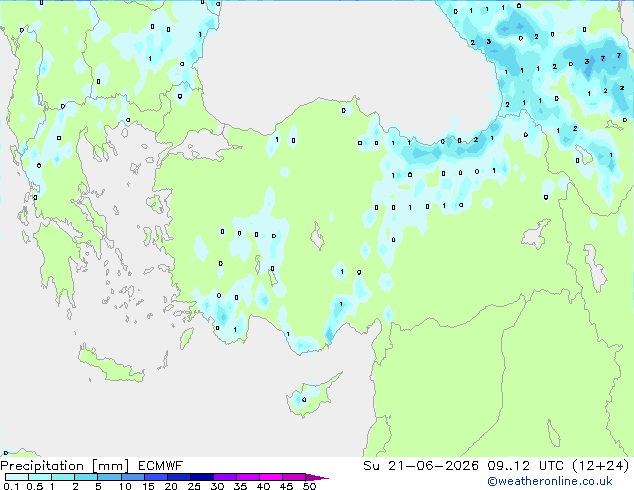
Task: Pick the 5–10 mm legend swatch
Action: [109, 477]
